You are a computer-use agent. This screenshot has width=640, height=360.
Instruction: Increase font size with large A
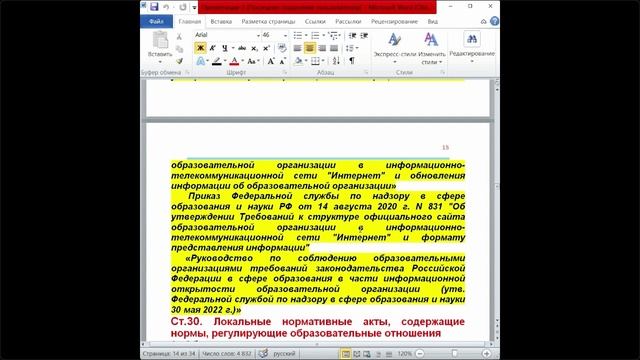click(270, 61)
